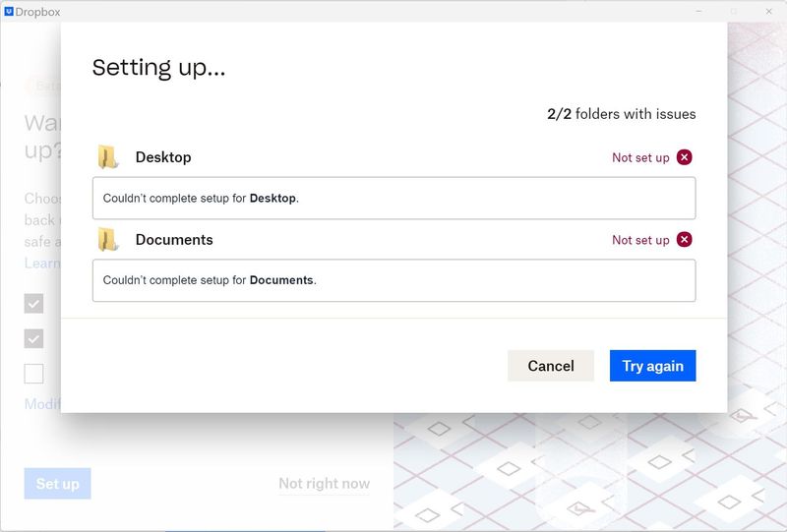Screen dimensions: 787x532
Task: Open the partially hidden Learn link
Action: tap(42, 264)
